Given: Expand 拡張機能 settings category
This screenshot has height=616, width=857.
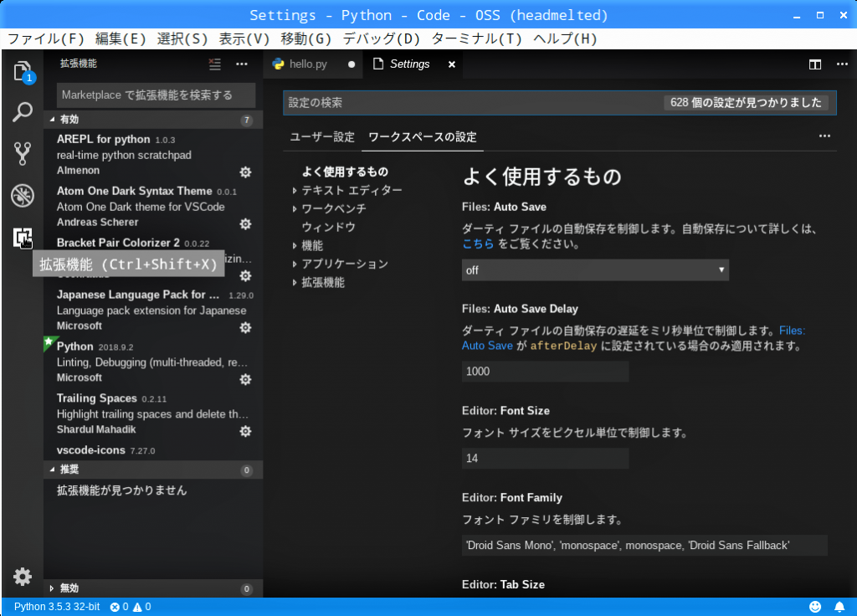Looking at the screenshot, I should tap(295, 283).
